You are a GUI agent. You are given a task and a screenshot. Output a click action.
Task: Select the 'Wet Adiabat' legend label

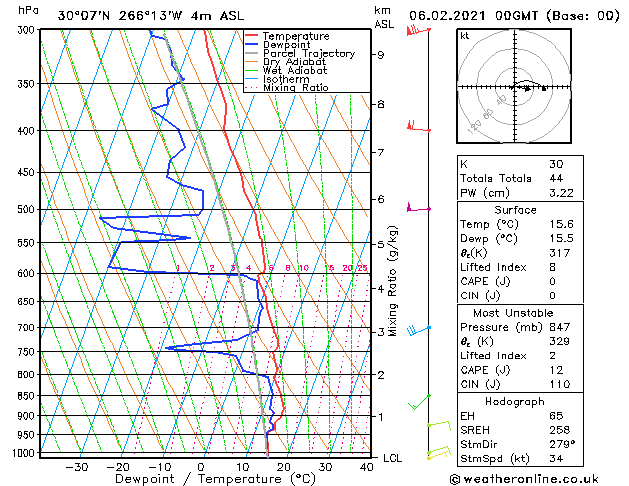295,71
